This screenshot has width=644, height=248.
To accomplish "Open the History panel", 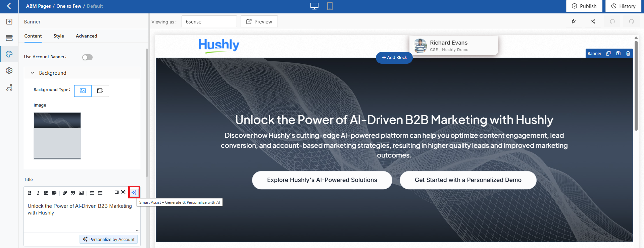I will pyautogui.click(x=624, y=6).
